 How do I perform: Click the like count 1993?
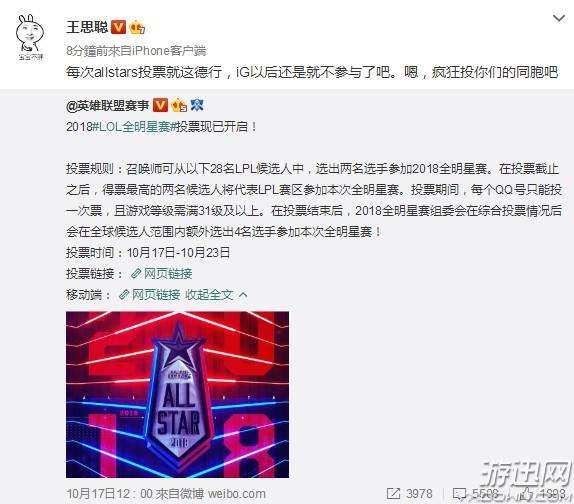tap(554, 494)
